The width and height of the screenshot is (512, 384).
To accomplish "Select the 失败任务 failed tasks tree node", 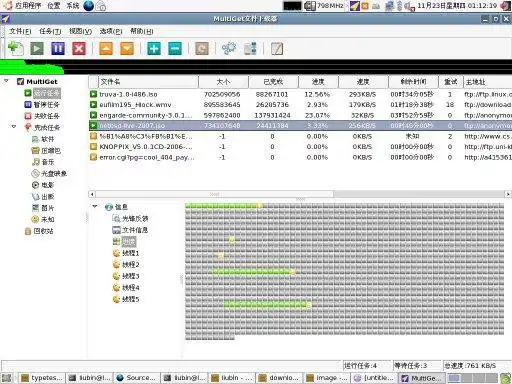I will (x=42, y=116).
